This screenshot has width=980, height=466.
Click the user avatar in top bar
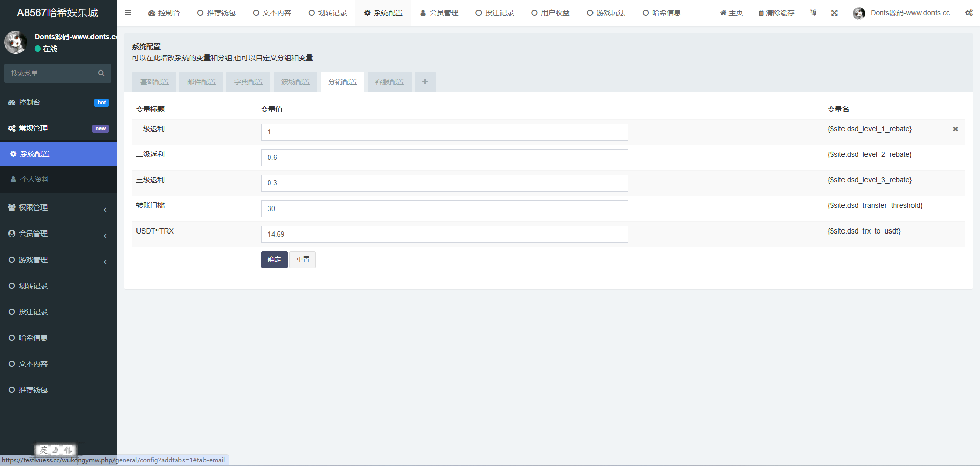(859, 13)
